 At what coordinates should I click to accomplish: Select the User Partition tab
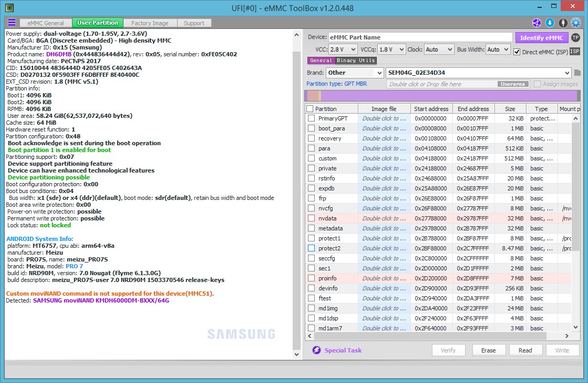pyautogui.click(x=98, y=23)
